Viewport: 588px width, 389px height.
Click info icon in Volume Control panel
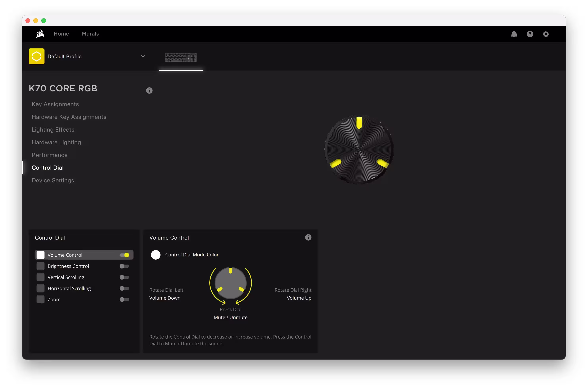308,237
